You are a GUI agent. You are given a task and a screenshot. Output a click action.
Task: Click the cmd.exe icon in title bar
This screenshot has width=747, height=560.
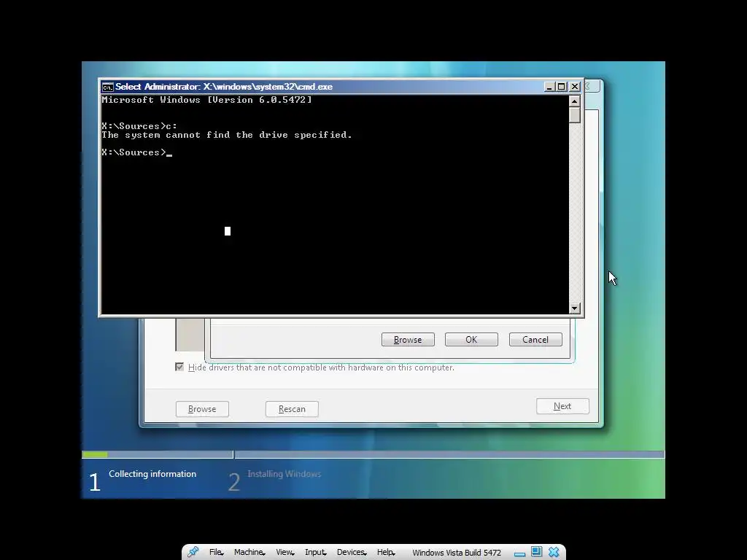(108, 87)
